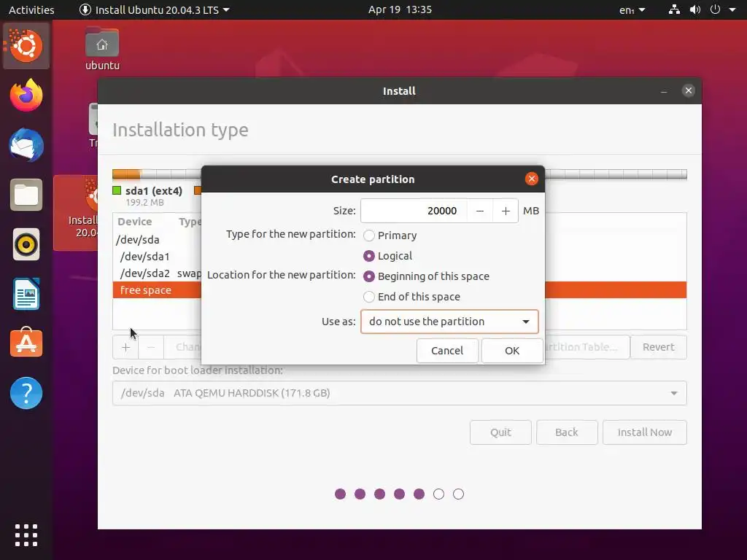Open the Files manager in dock
The width and height of the screenshot is (747, 560).
click(x=26, y=195)
